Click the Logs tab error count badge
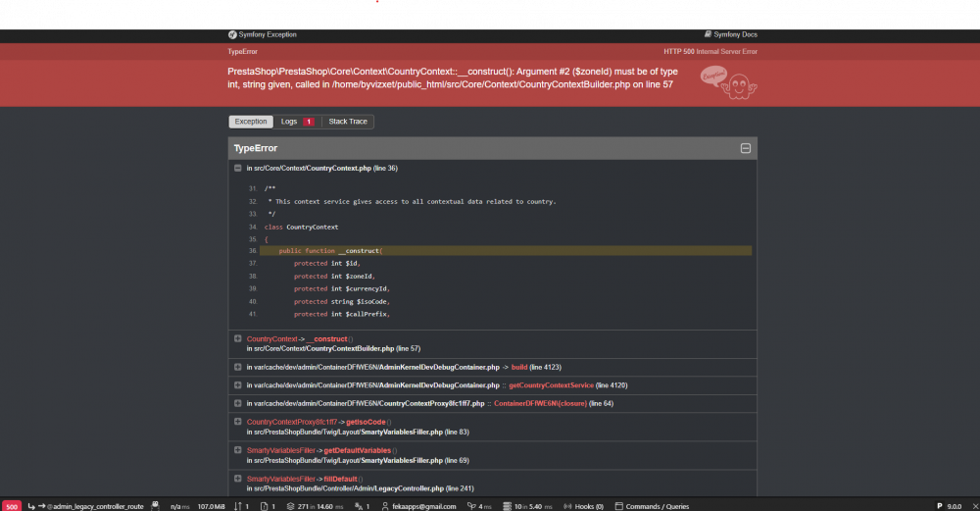This screenshot has height=511, width=980. (308, 122)
